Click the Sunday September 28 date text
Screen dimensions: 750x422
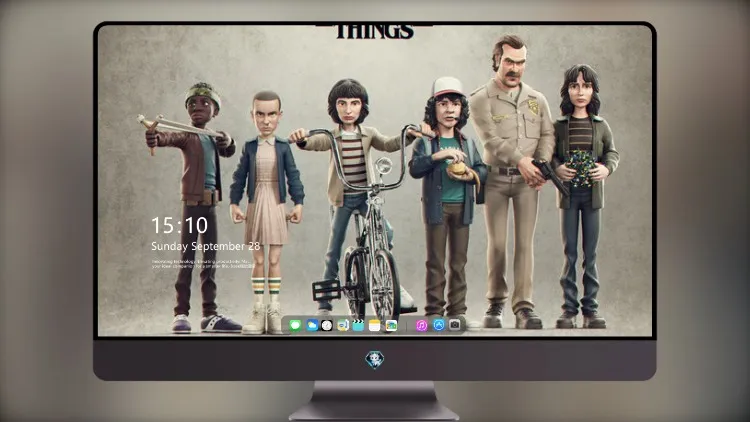tap(206, 246)
